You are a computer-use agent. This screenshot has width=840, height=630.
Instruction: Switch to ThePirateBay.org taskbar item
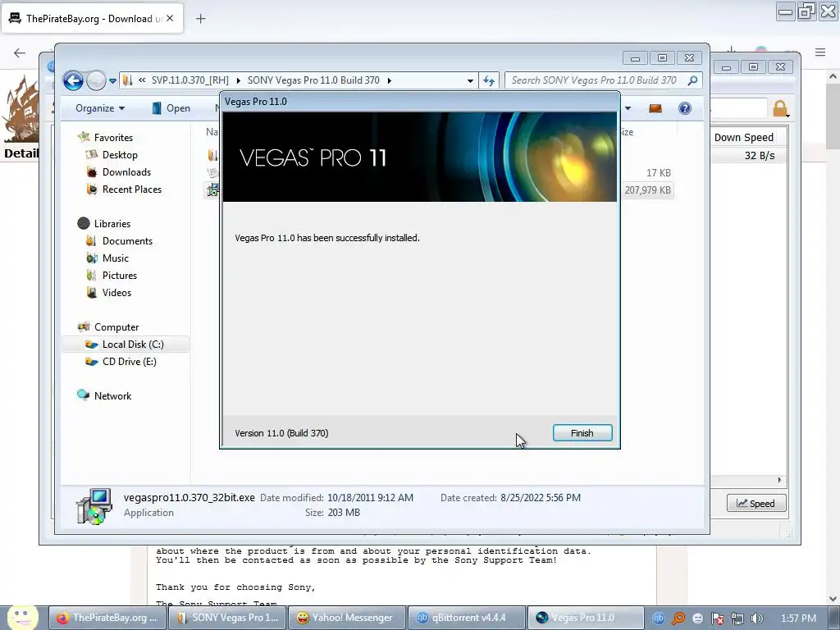tap(107, 618)
